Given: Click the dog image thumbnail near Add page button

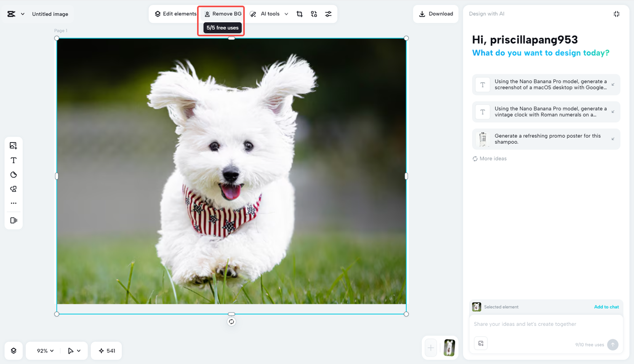Looking at the screenshot, I should coord(449,348).
